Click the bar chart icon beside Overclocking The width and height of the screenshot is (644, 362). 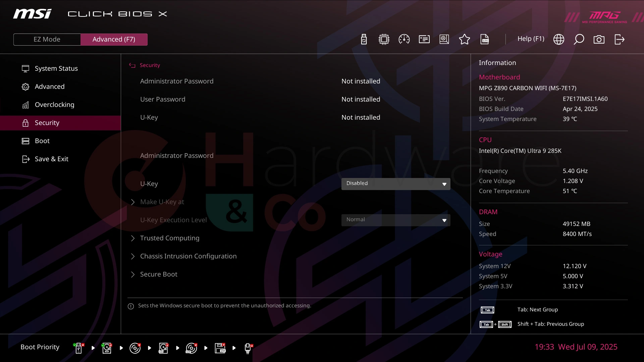point(25,105)
